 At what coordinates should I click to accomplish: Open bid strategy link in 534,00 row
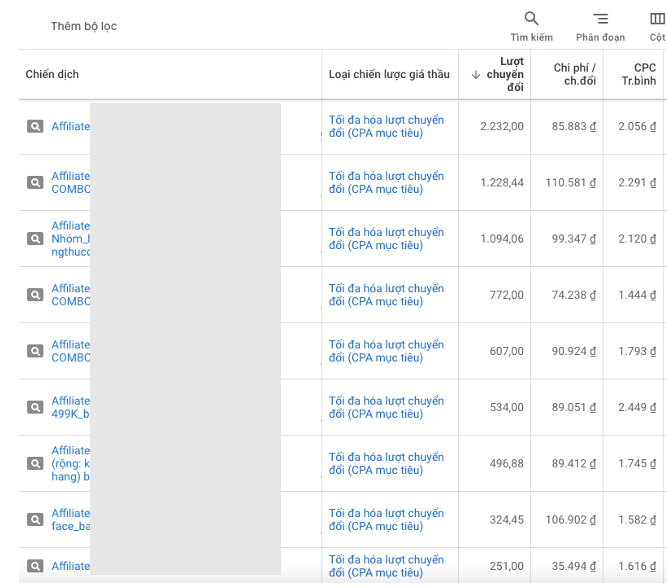click(x=386, y=407)
